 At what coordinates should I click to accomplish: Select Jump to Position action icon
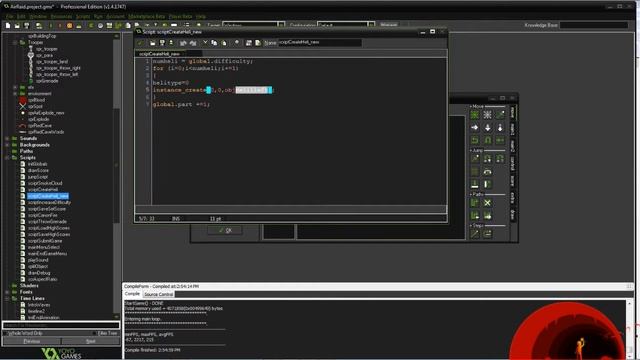click(475, 159)
